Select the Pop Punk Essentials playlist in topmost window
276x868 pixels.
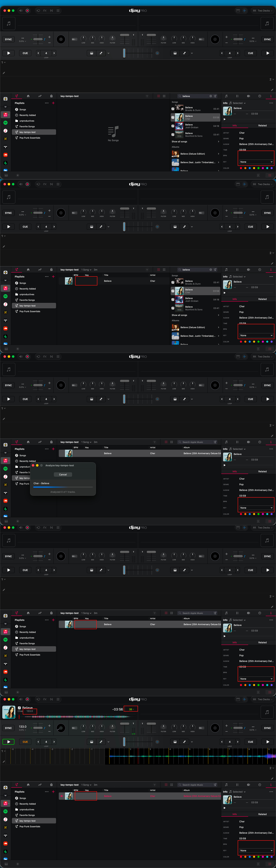[30, 138]
